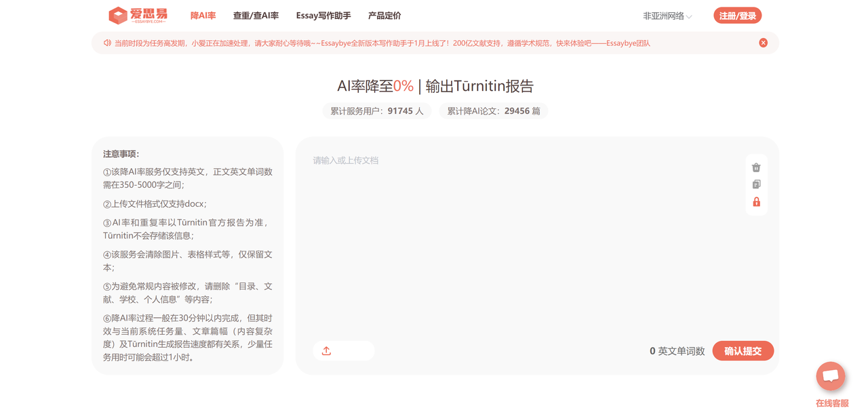Click the announcement banner text
This screenshot has height=410, width=868.
[382, 43]
